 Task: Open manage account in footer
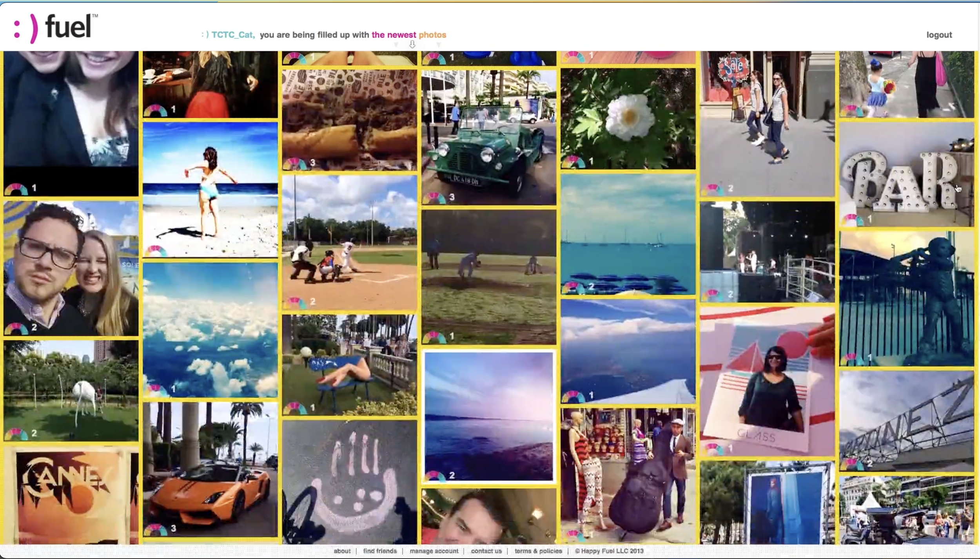[x=434, y=551]
